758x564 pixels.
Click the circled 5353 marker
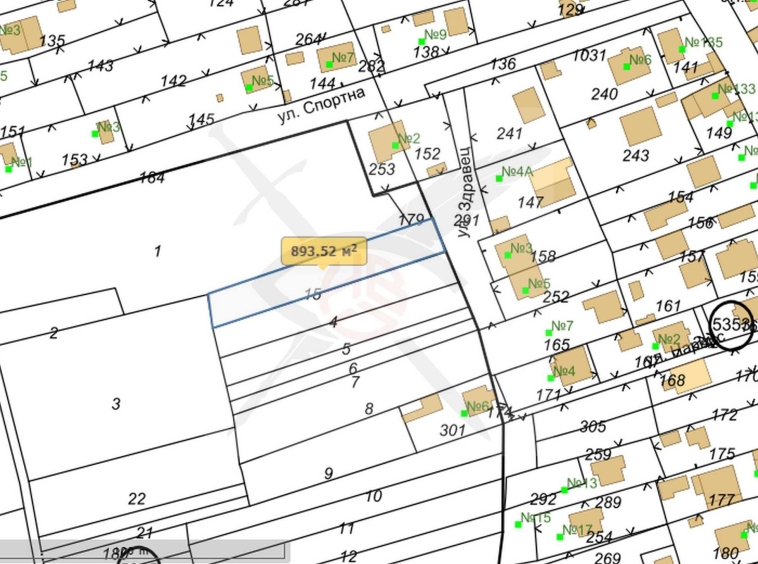tap(730, 324)
